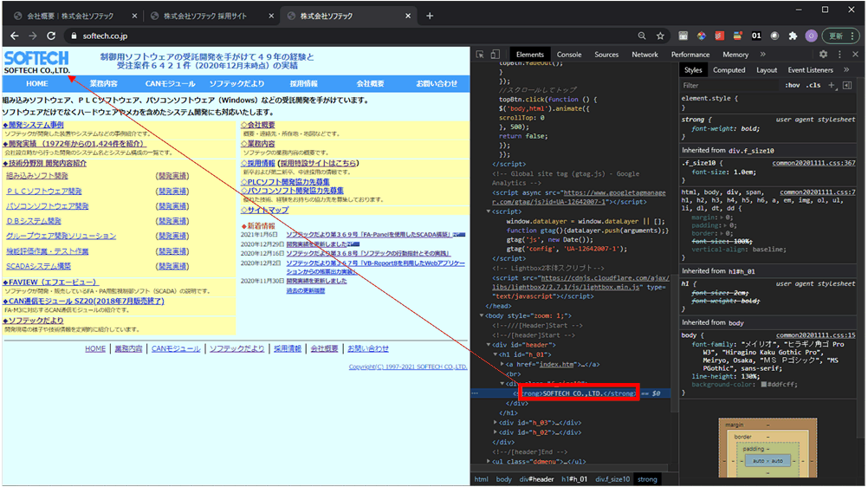Close the 会社概要 browser tab
Image resolution: width=868 pixels, height=487 pixels.
click(134, 16)
